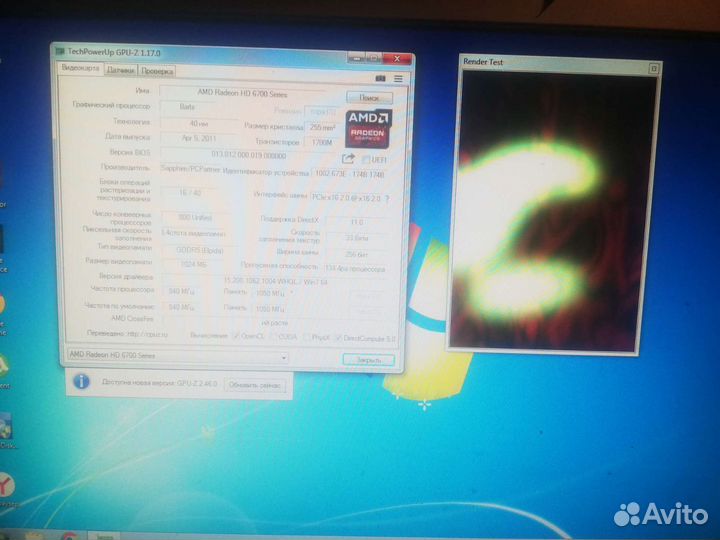The width and height of the screenshot is (720, 540).
Task: Click the 40 nm technology value
Action: [x=198, y=123]
